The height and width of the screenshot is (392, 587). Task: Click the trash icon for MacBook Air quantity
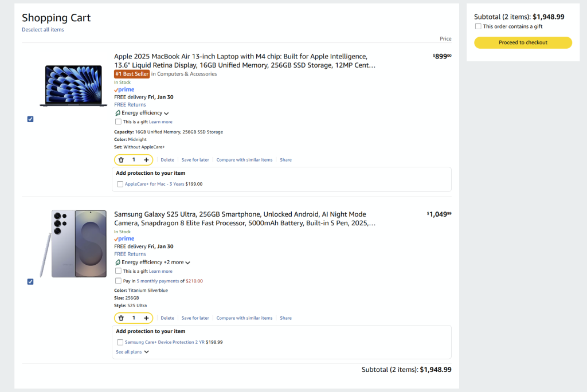[121, 160]
